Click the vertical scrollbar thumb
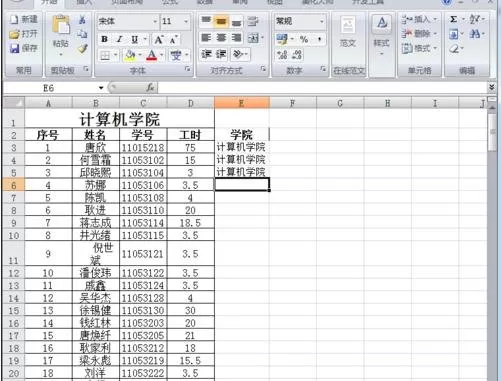This screenshot has width=501, height=381. (492, 132)
